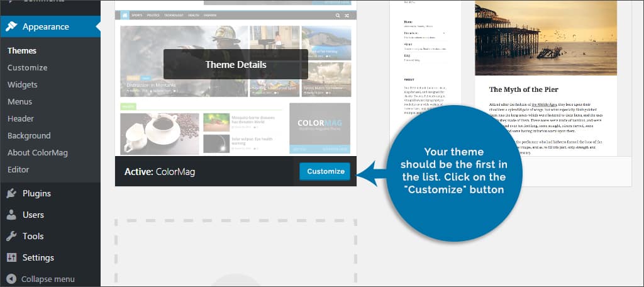
Task: Open the Appearance menu
Action: pos(50,26)
